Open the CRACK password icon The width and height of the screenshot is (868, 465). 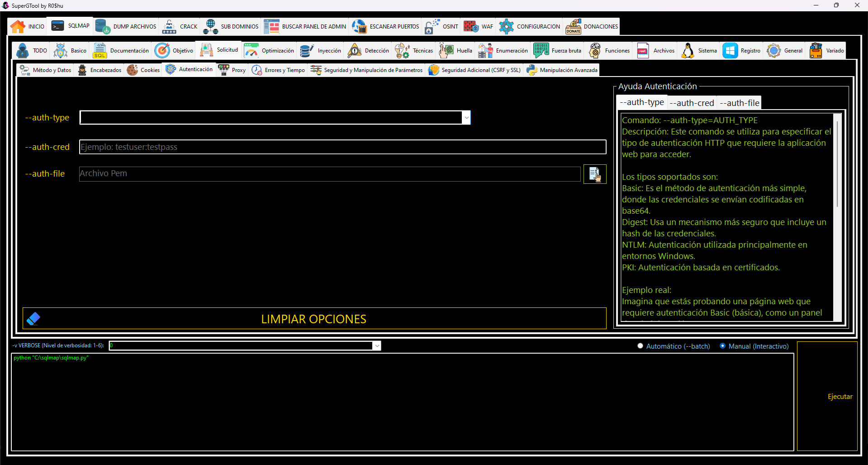[169, 27]
